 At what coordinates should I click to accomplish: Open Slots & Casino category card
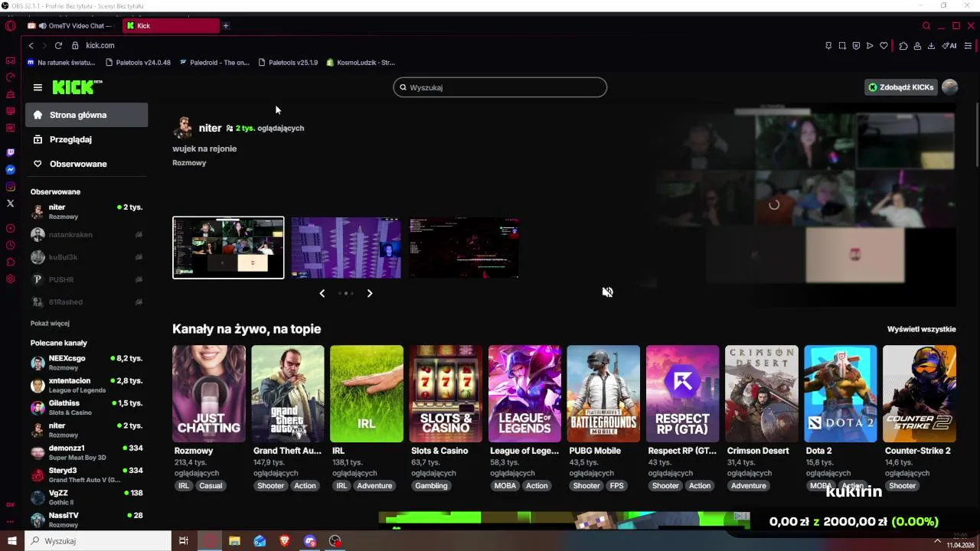446,393
